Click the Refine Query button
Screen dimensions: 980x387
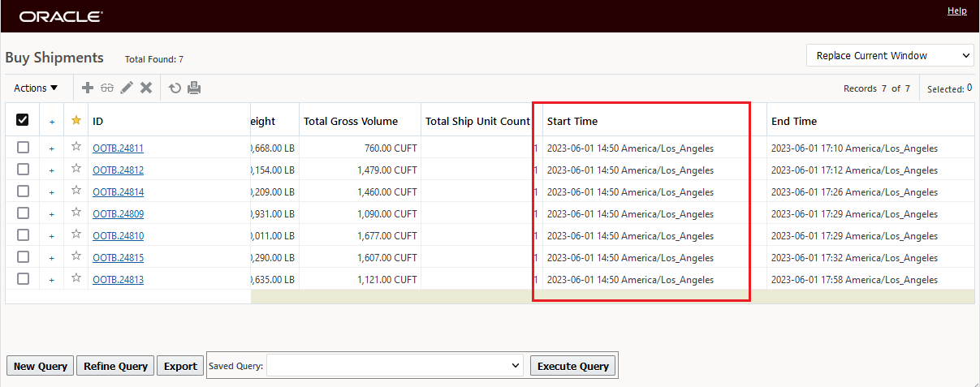[x=116, y=366]
